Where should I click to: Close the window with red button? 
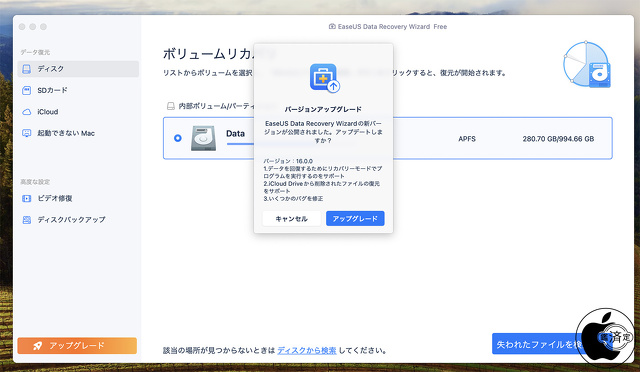click(22, 27)
